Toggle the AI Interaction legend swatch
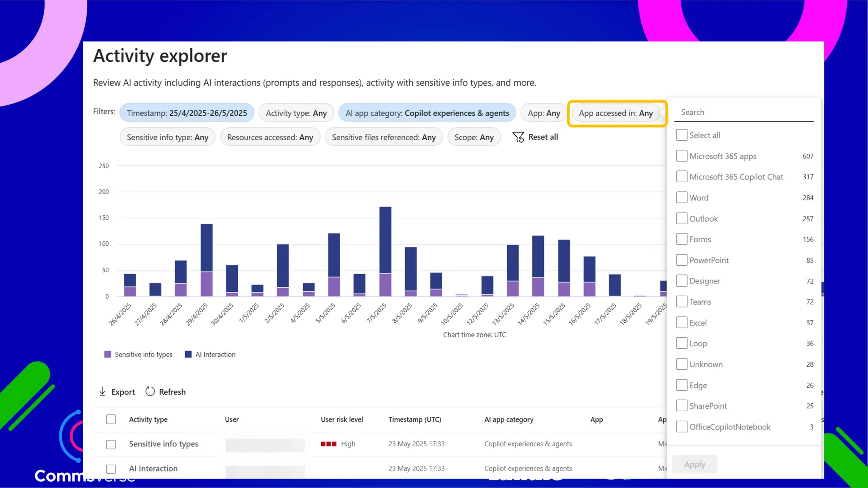The height and width of the screenshot is (488, 868). tap(188, 355)
